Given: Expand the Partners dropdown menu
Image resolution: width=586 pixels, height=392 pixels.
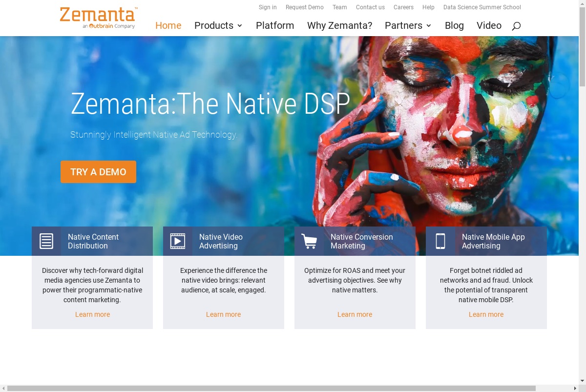Looking at the screenshot, I should (x=408, y=25).
